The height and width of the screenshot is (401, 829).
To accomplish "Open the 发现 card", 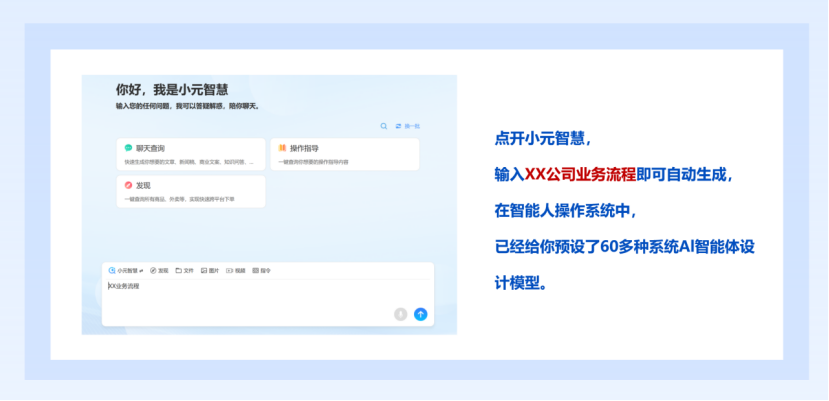I will point(191,191).
